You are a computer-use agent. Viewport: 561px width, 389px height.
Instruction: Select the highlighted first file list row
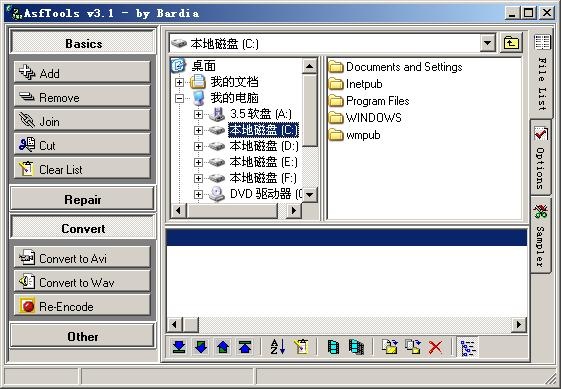point(346,237)
